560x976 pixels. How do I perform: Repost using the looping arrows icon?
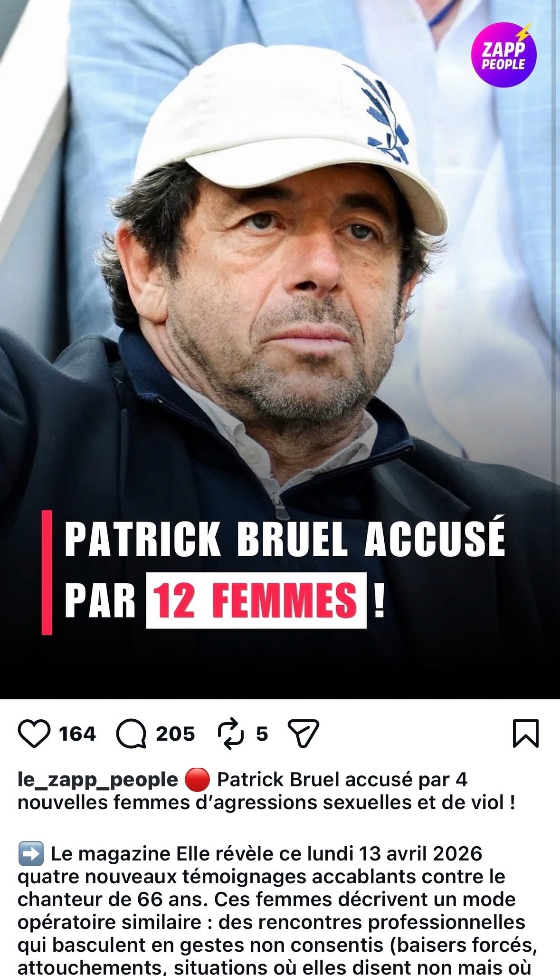click(x=230, y=734)
